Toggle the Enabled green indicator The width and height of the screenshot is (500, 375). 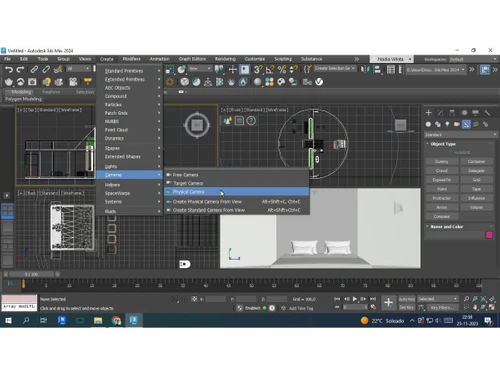pos(264,308)
